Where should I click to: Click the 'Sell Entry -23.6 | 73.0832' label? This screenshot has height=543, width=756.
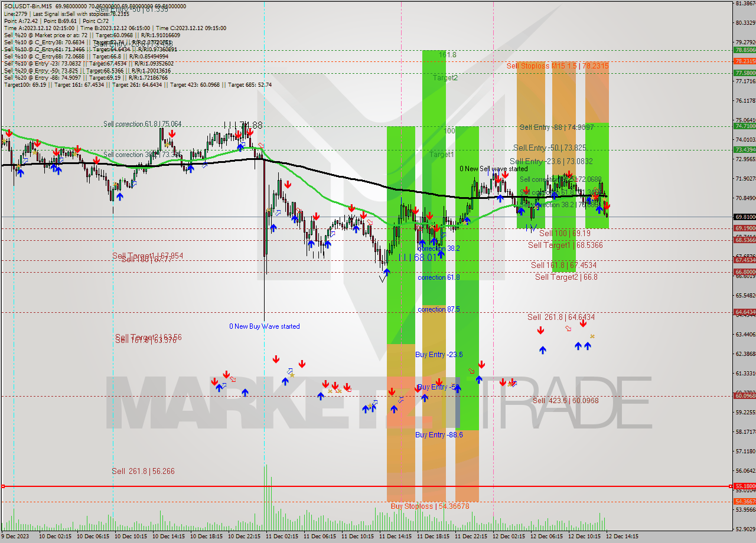(551, 161)
